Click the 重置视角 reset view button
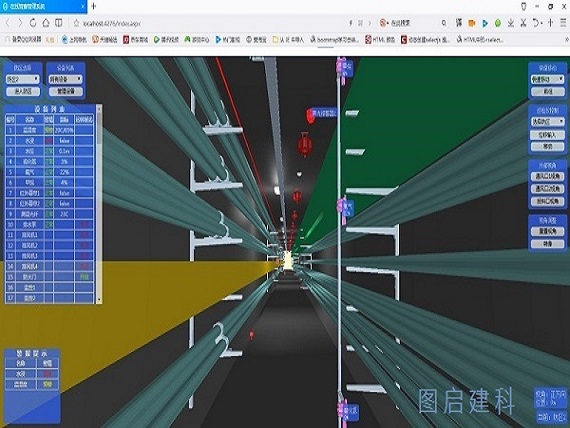The width and height of the screenshot is (570, 428). tap(547, 231)
